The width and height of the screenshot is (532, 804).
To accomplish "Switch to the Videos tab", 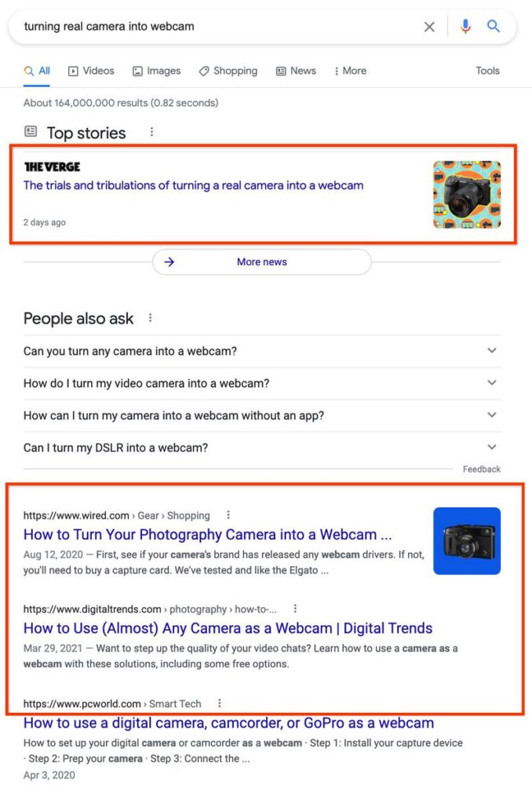I will click(x=91, y=71).
